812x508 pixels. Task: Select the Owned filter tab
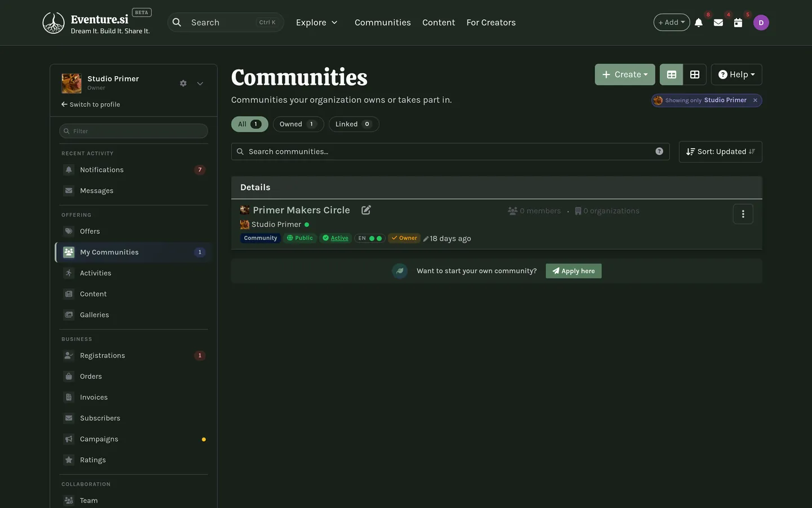point(298,124)
